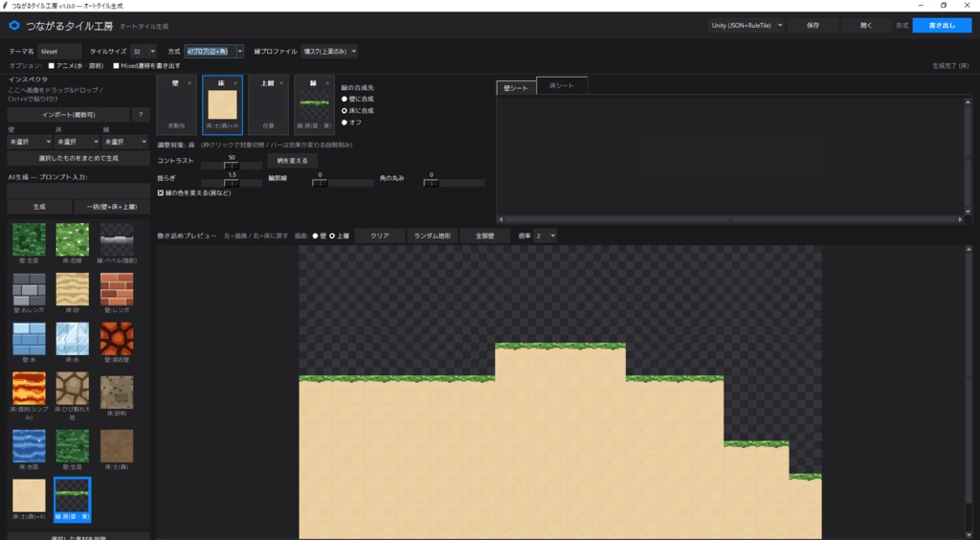The width and height of the screenshot is (980, 540).
Task: Enable the アニメ(水・溶岩) checkbox
Action: 52,66
